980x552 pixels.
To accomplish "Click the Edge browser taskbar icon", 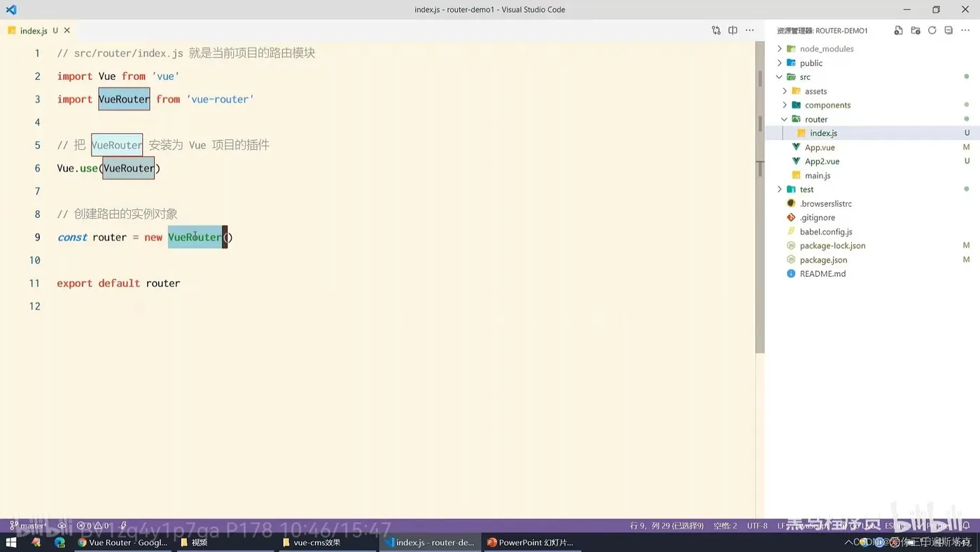I will (59, 542).
